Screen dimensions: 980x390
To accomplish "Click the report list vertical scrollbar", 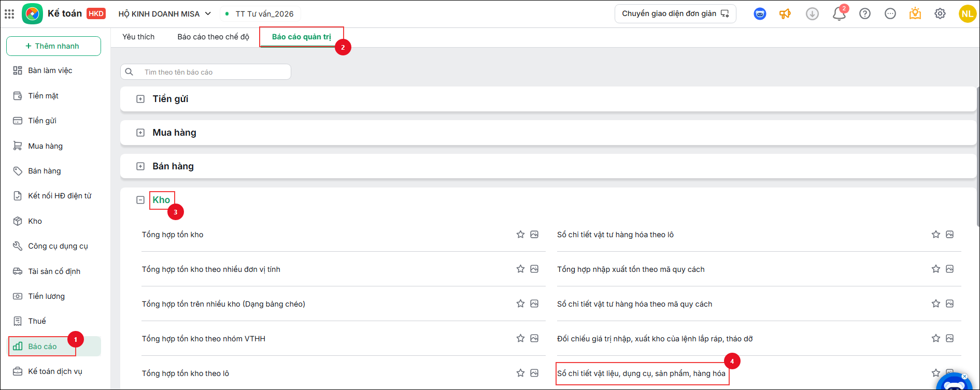I will click(978, 155).
